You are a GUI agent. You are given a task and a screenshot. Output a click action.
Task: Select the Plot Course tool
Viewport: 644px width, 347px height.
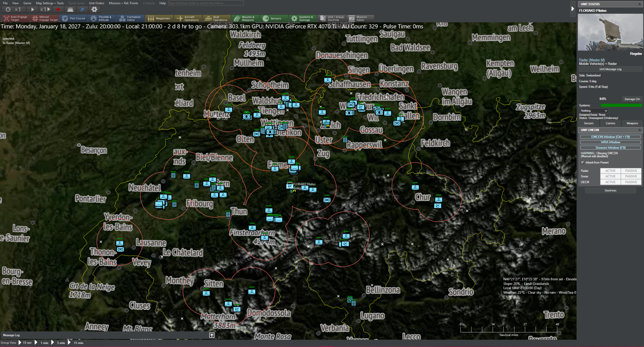(74, 18)
